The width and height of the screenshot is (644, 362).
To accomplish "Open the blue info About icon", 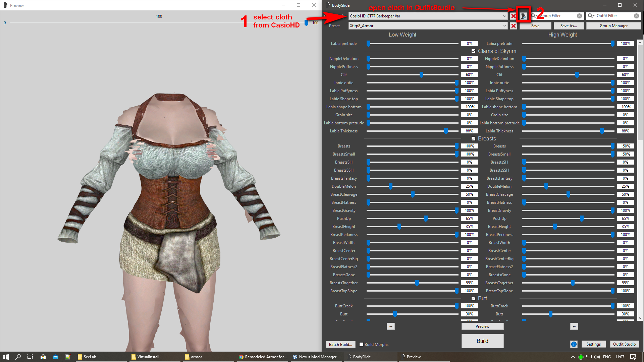I will pos(574,344).
